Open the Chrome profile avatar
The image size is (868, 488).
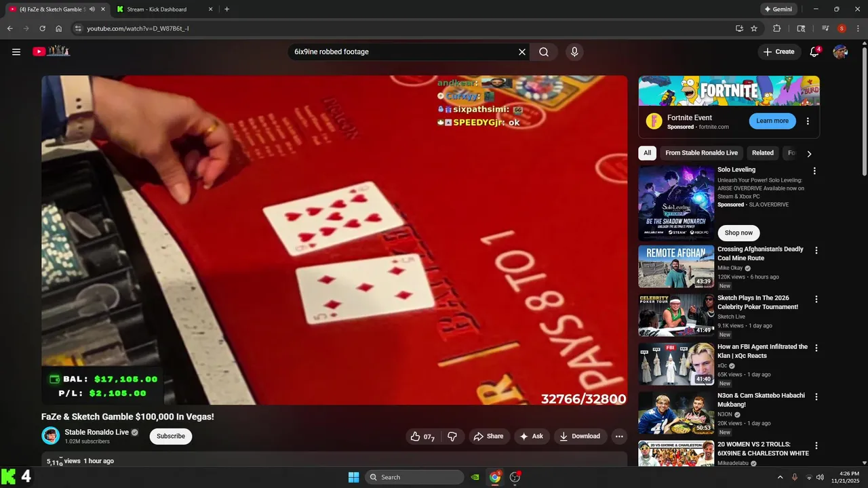pyautogui.click(x=842, y=28)
